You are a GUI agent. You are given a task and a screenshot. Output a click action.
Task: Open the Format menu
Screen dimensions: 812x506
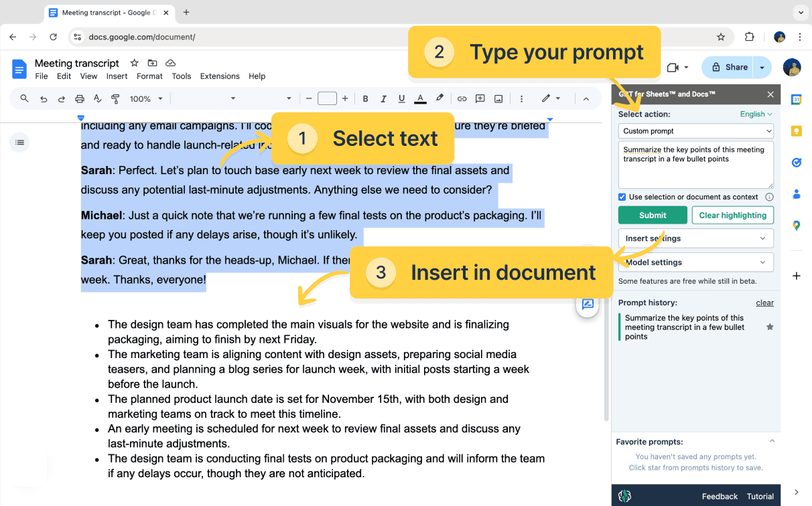(x=149, y=76)
